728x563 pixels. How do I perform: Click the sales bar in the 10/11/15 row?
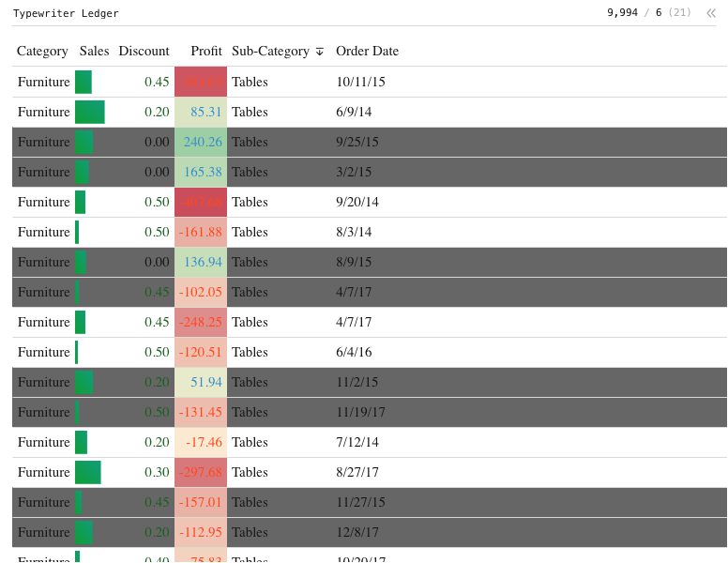coord(83,82)
